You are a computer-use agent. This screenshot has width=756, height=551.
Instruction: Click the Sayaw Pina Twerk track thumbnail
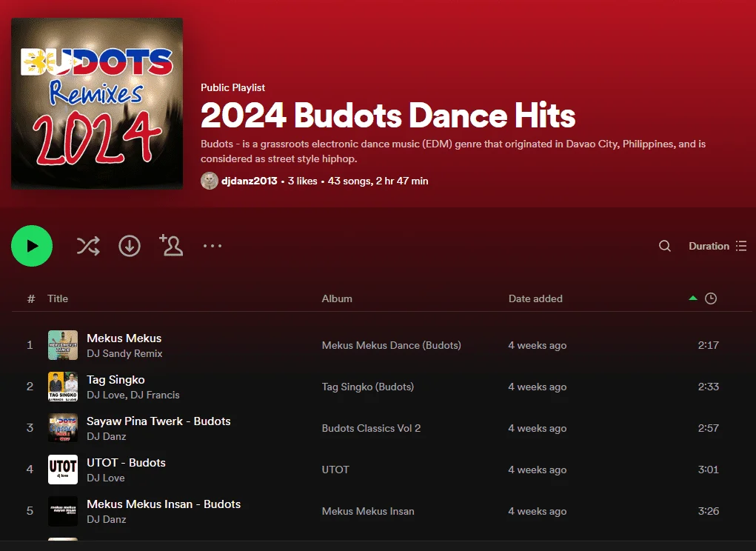(63, 428)
